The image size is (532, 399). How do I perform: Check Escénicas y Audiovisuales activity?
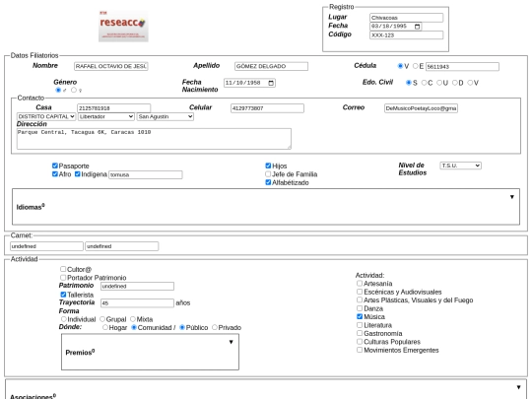(x=360, y=292)
